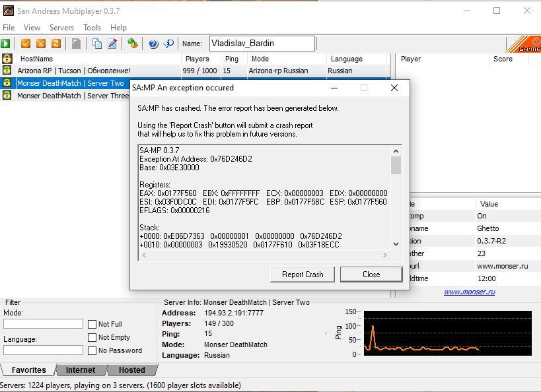
Task: Open Settings via the gears icon
Action: point(133,44)
